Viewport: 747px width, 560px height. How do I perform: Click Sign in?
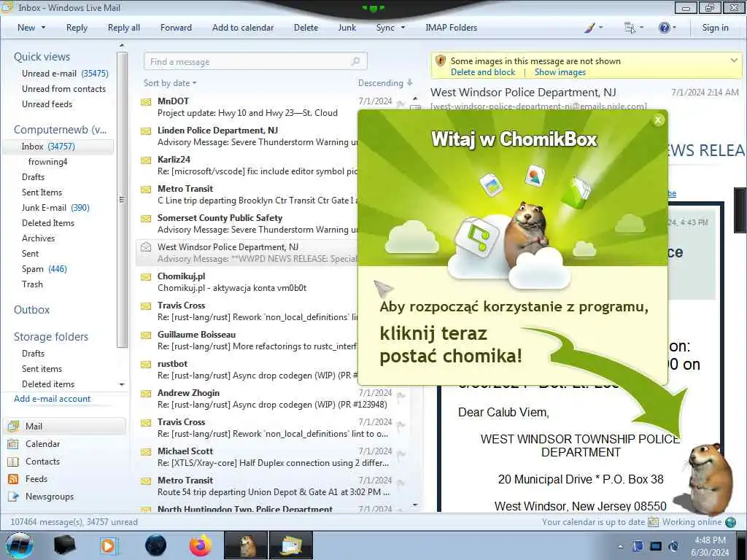pos(715,28)
